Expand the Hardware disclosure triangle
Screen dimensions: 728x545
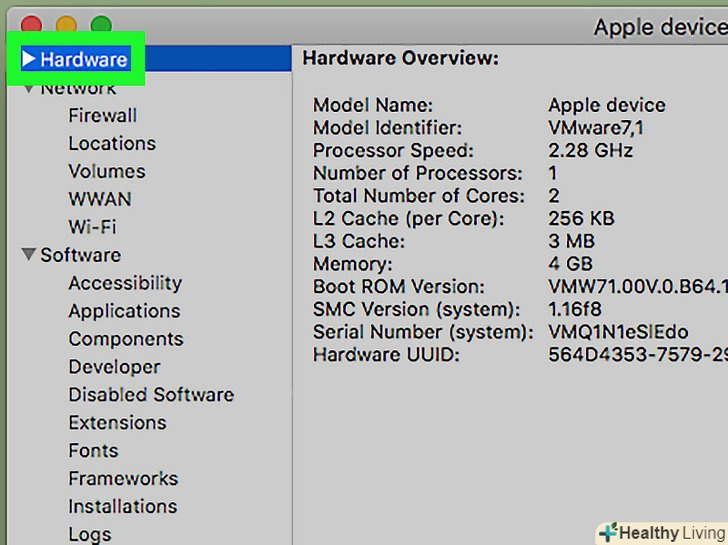[x=29, y=60]
